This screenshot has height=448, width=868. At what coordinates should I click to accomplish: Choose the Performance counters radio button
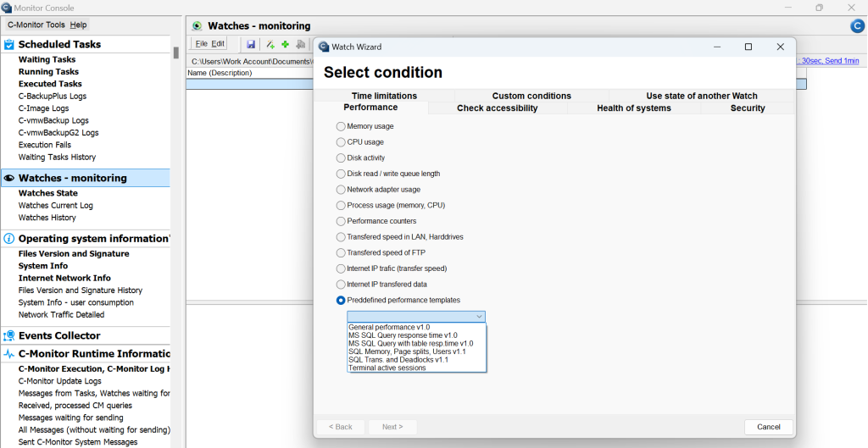click(341, 221)
